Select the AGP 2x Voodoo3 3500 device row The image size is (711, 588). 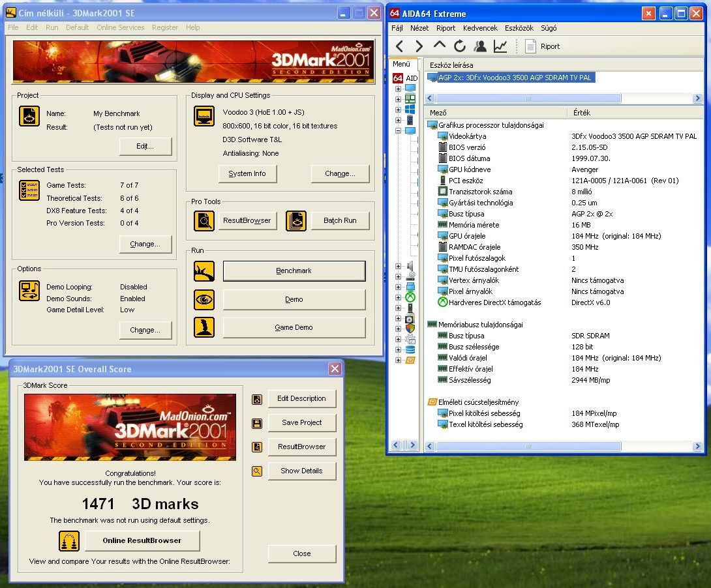(511, 78)
